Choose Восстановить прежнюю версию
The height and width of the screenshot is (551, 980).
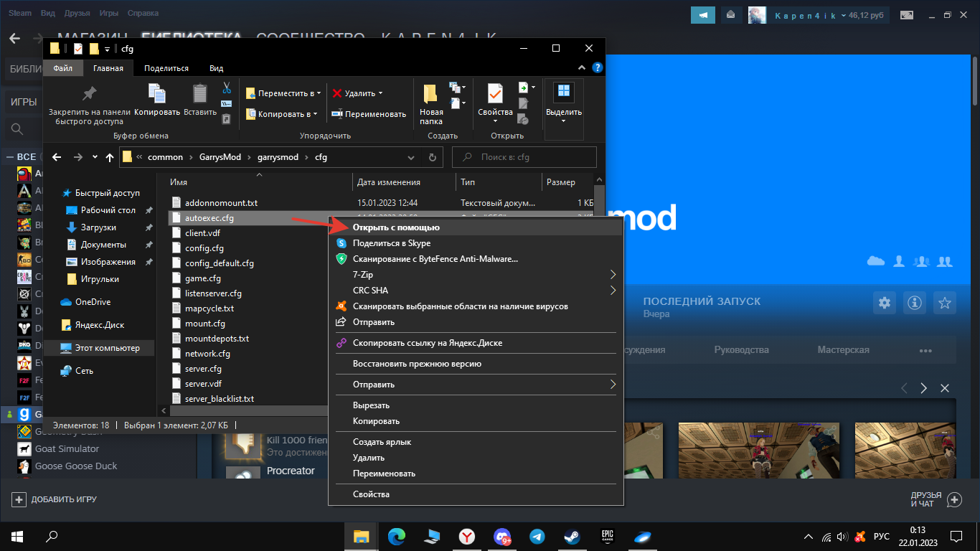[x=476, y=364]
